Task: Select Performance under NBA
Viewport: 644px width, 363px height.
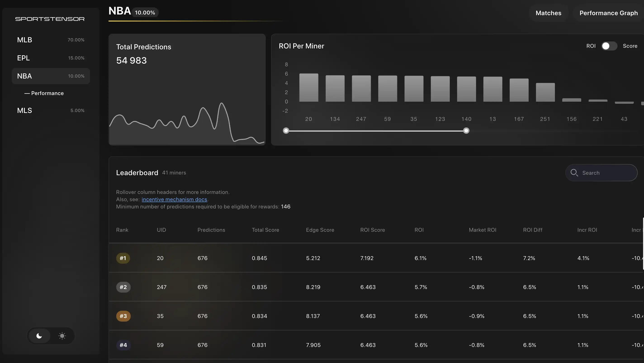Action: pos(47,93)
